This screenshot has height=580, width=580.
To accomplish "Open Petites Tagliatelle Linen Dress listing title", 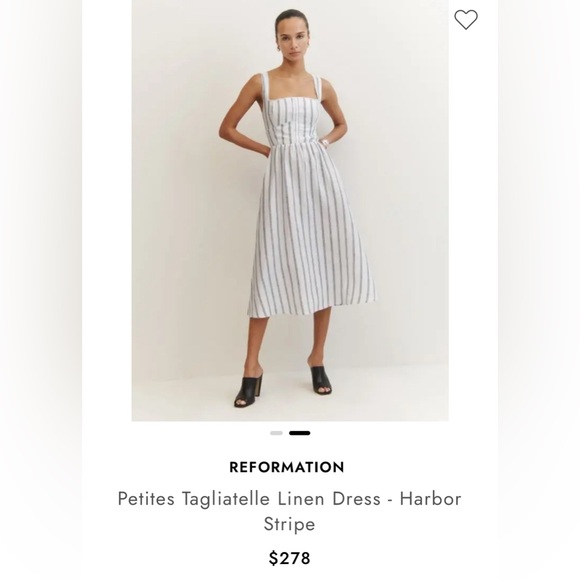I will coord(289,511).
